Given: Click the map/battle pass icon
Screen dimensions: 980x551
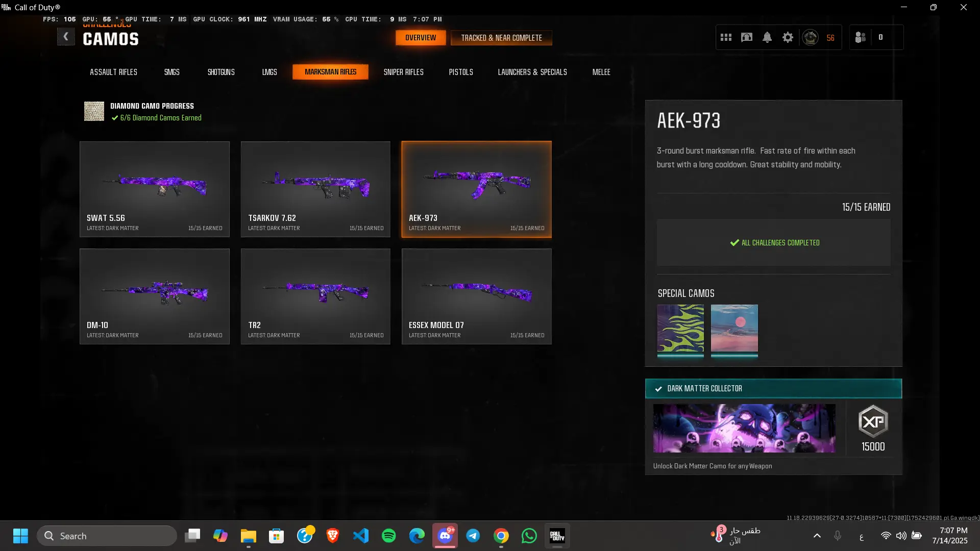Looking at the screenshot, I should pyautogui.click(x=746, y=37).
